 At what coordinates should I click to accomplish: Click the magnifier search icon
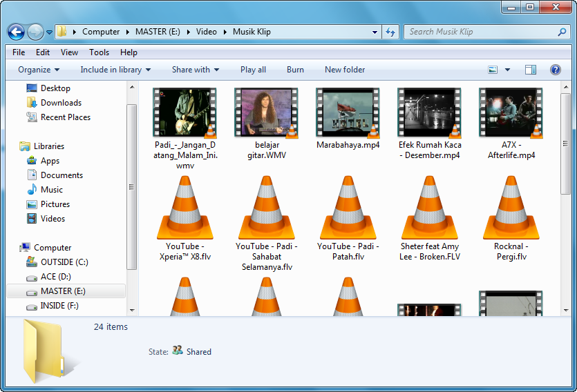point(562,32)
